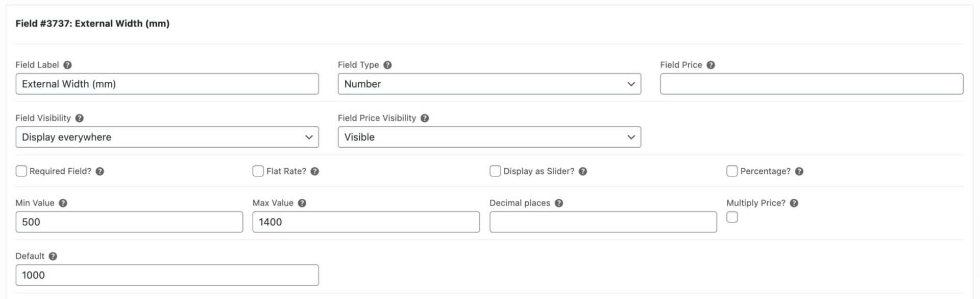Check the Display as Slider option
Image resolution: width=980 pixels, height=299 pixels.
pos(495,171)
